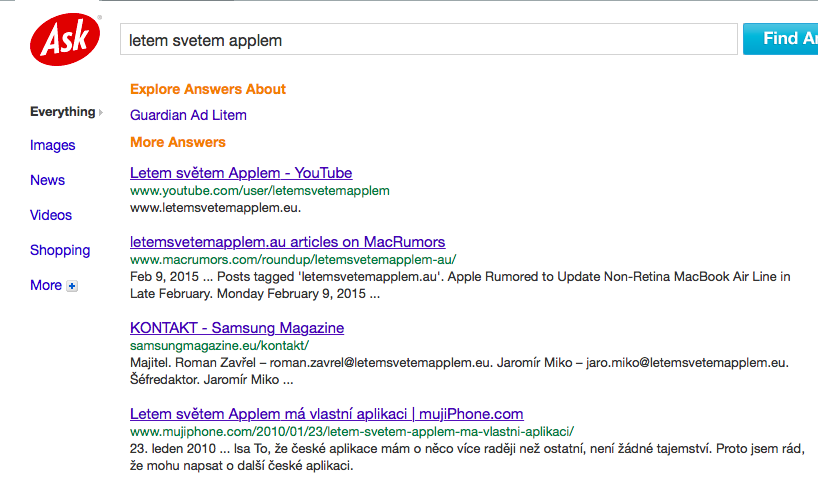Select the Everything search category

pyautogui.click(x=62, y=112)
